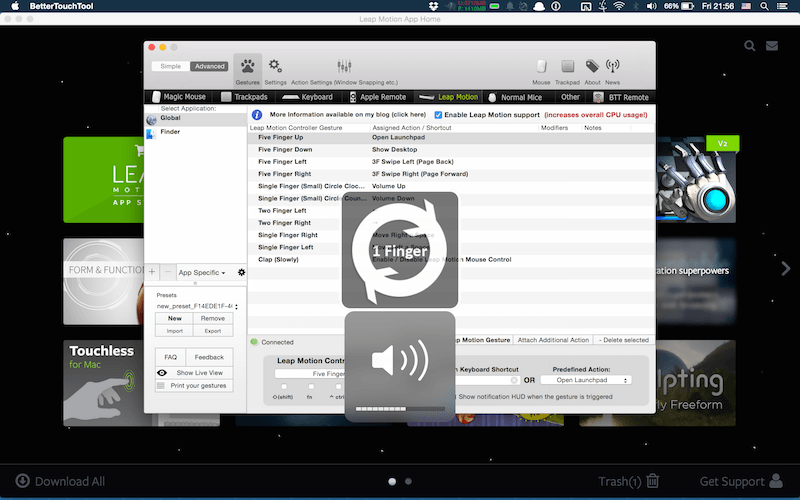This screenshot has width=800, height=500.
Task: Select the Five Finger Down gesture row
Action: click(452, 149)
